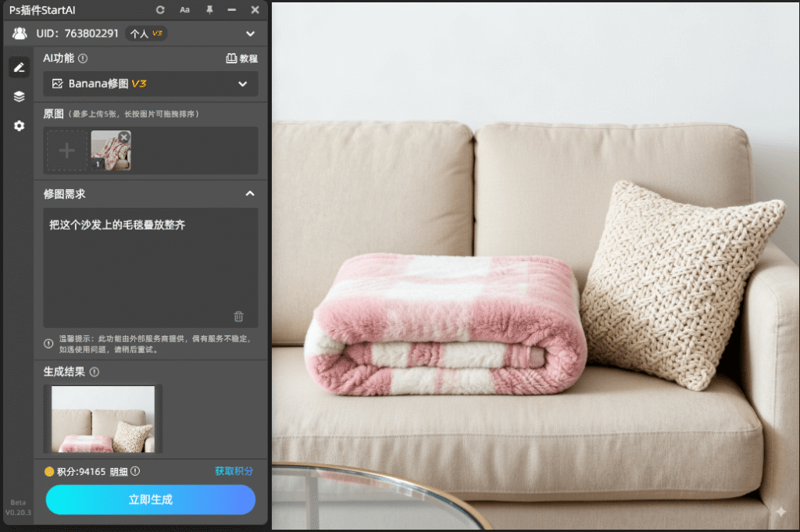Open the Banana修图 function dropdown
Image resolution: width=800 pixels, height=532 pixels.
(x=150, y=84)
